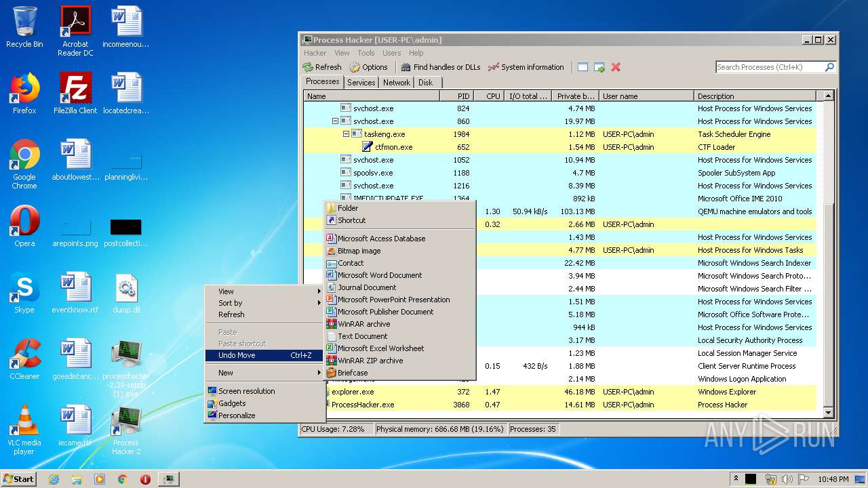The height and width of the screenshot is (488, 868).
Task: Choose Shortcut in the New submenu
Action: (x=399, y=220)
